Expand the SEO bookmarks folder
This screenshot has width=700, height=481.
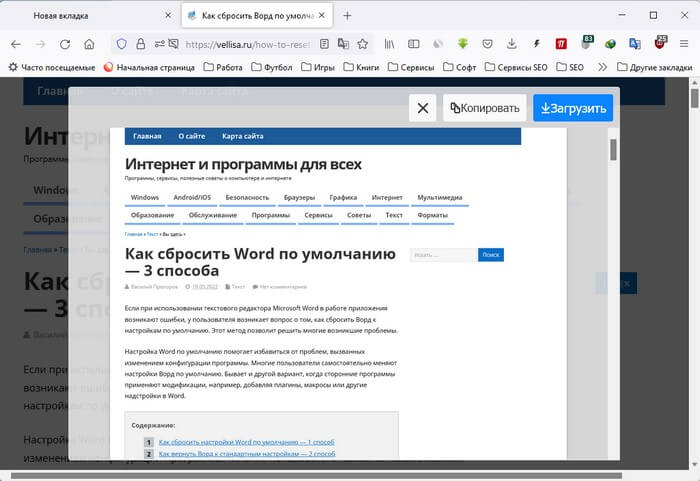[570, 67]
